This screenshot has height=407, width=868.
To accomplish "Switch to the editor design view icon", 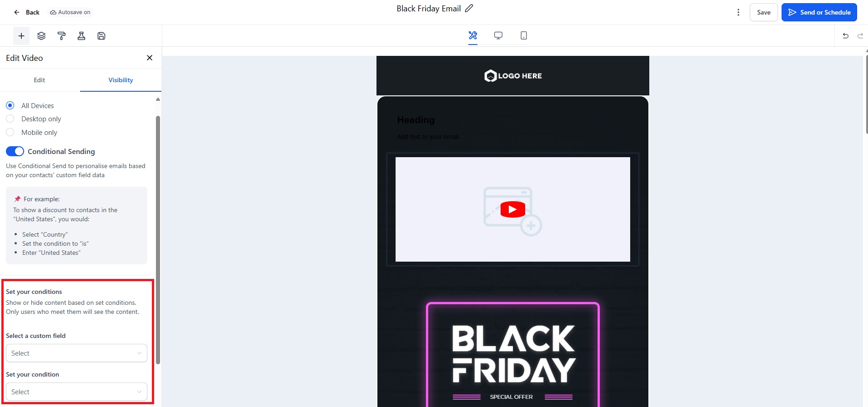I will (473, 35).
